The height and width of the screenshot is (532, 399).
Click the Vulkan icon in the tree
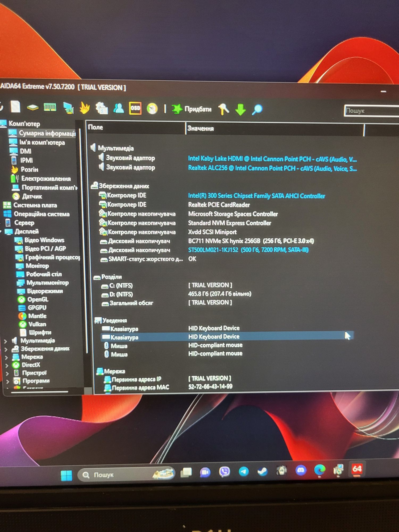pyautogui.click(x=23, y=324)
